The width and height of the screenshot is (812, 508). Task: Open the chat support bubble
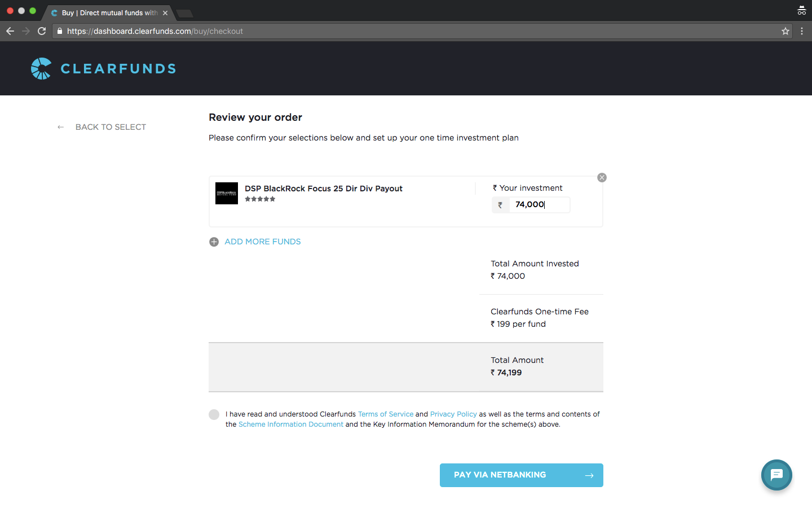pyautogui.click(x=776, y=475)
